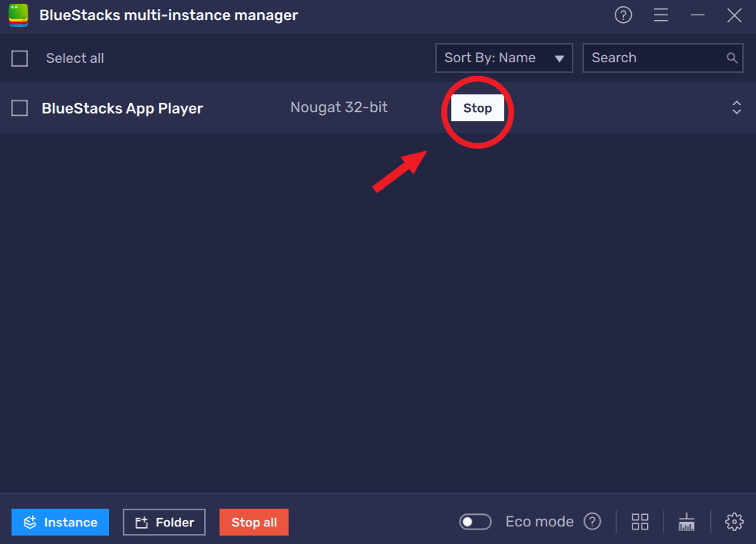Open the Sort By: Name dropdown
The width and height of the screenshot is (756, 544).
pos(503,58)
